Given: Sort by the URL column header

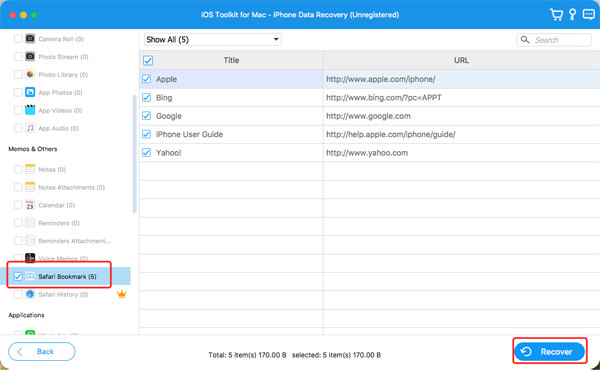Looking at the screenshot, I should click(x=461, y=60).
